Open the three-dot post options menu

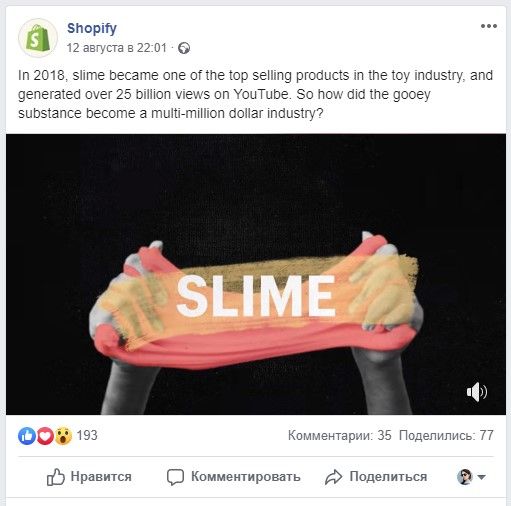tap(489, 26)
